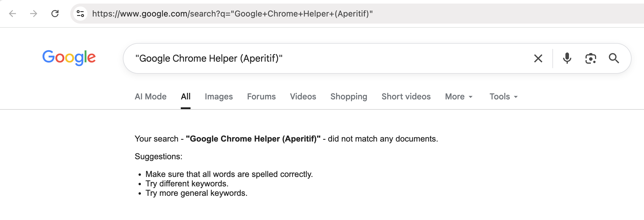Open search by image camera icon
The height and width of the screenshot is (220, 644).
tap(591, 58)
